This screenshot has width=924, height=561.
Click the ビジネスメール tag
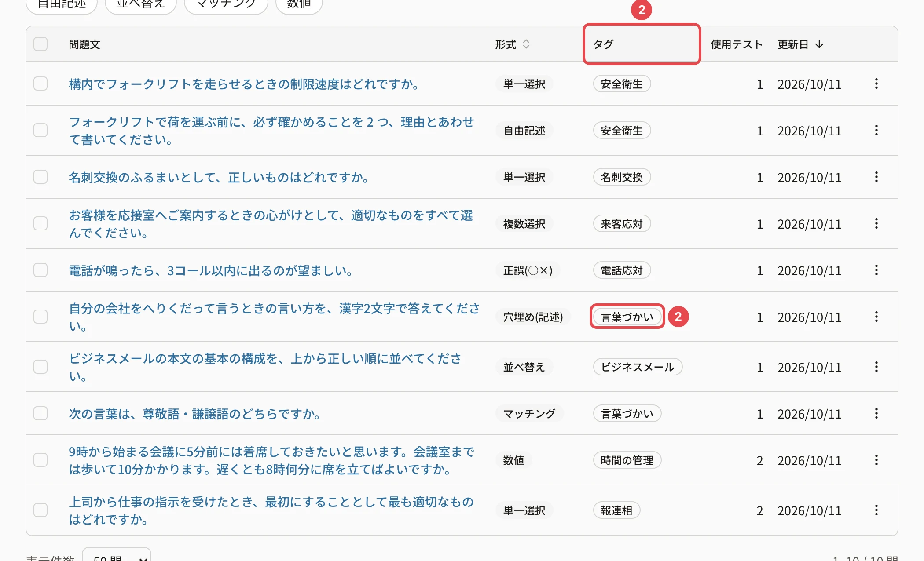click(638, 367)
